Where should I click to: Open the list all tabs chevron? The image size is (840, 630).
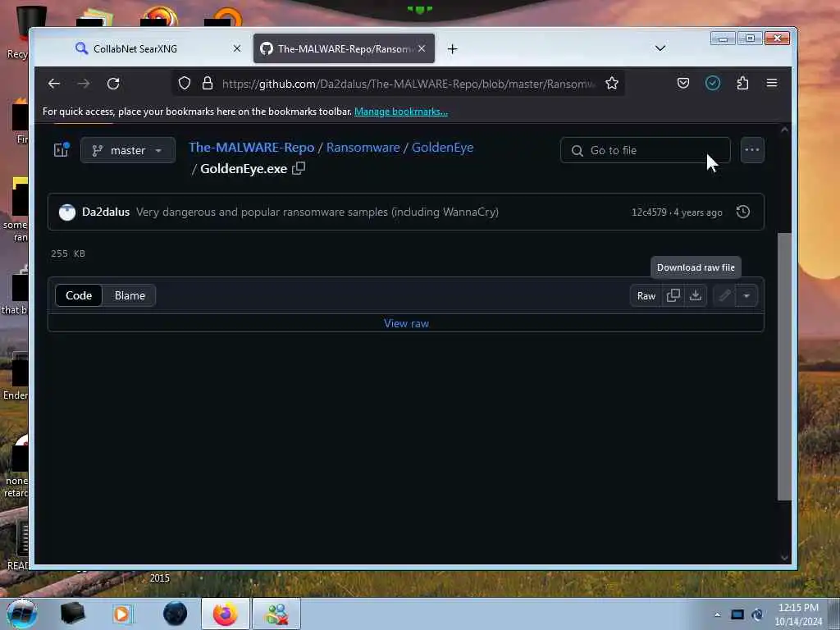tap(660, 48)
